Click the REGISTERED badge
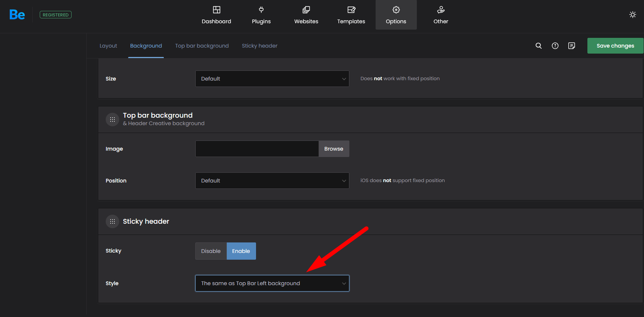 tap(55, 15)
